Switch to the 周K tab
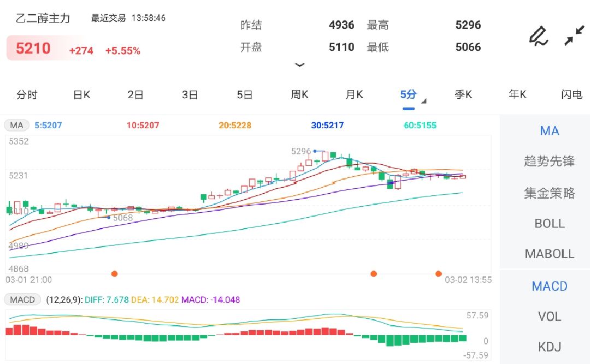Viewport: 590px width, 364px height. point(299,95)
